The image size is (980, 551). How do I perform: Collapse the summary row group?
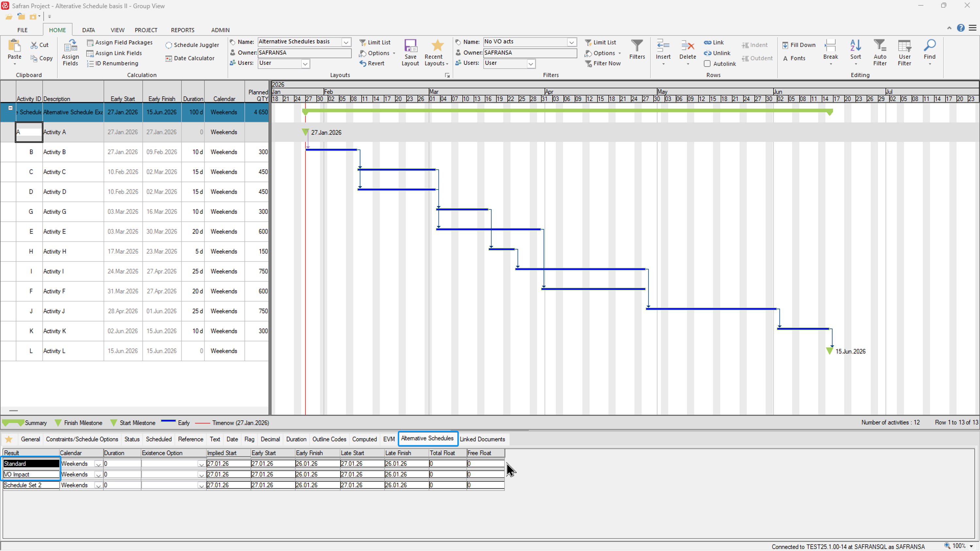click(x=11, y=108)
